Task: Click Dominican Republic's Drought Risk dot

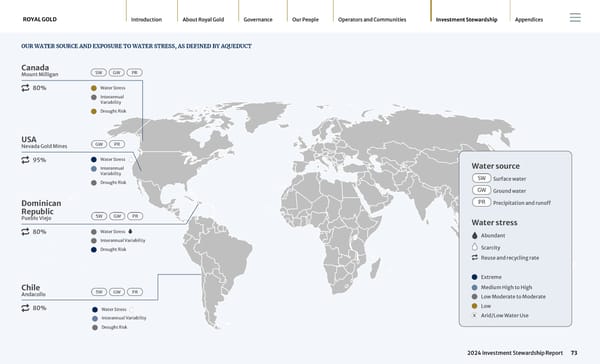Action: click(94, 250)
